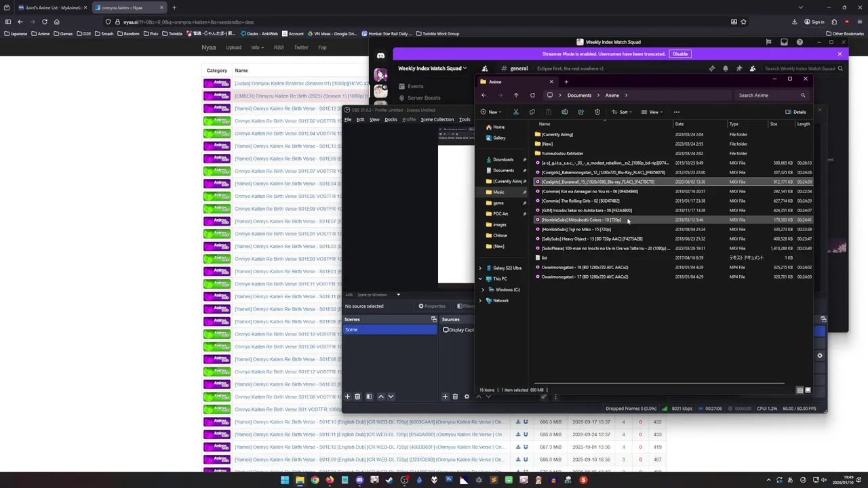The image size is (868, 488).
Task: Open the Nyaa RSS link
Action: (x=279, y=47)
